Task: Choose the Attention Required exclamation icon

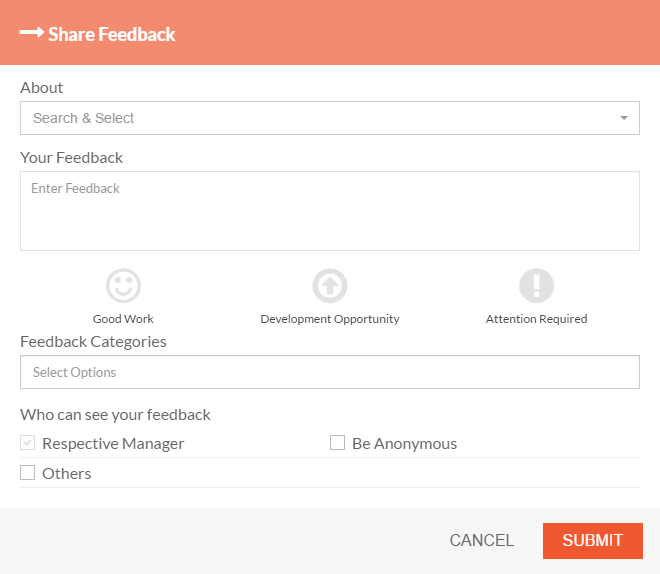Action: [536, 286]
